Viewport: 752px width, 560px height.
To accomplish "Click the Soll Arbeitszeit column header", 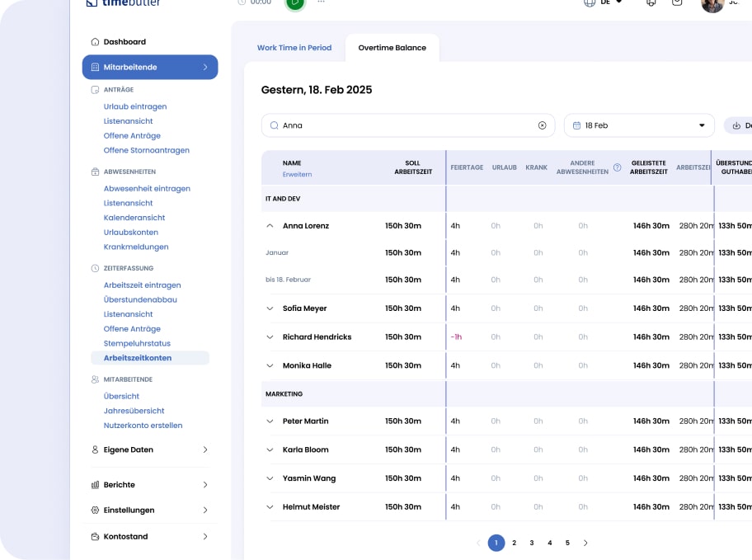I will tap(413, 167).
